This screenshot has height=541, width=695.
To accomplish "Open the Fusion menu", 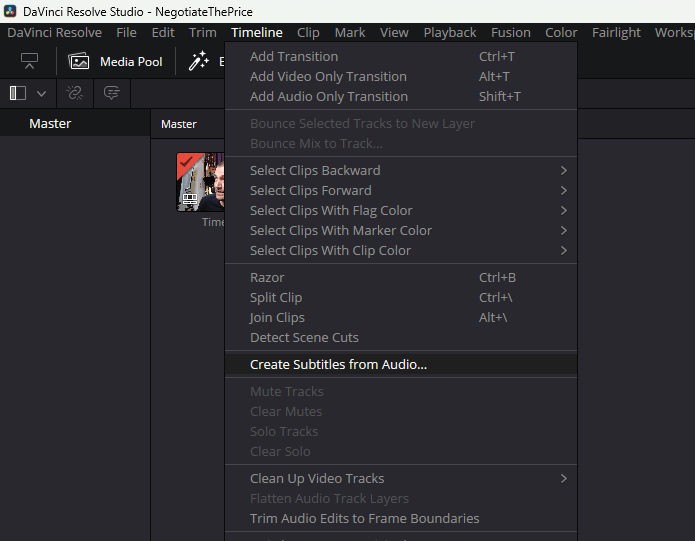I will click(x=511, y=32).
